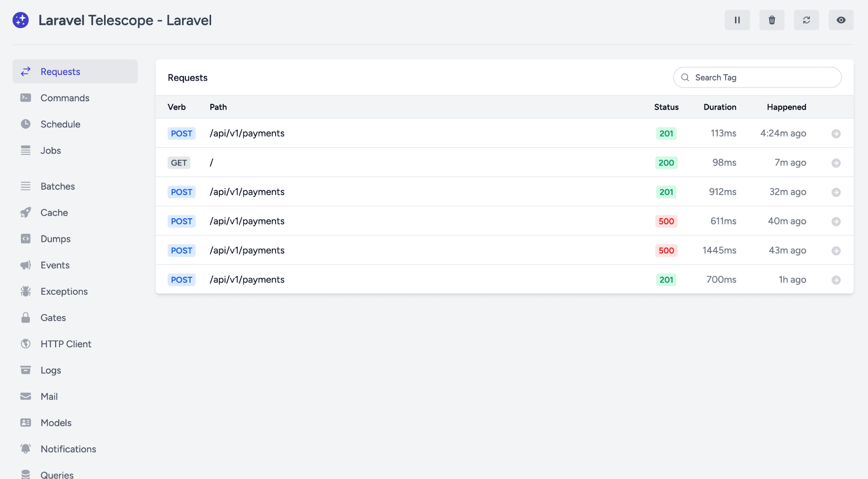Open the Mail sidebar item

(49, 396)
